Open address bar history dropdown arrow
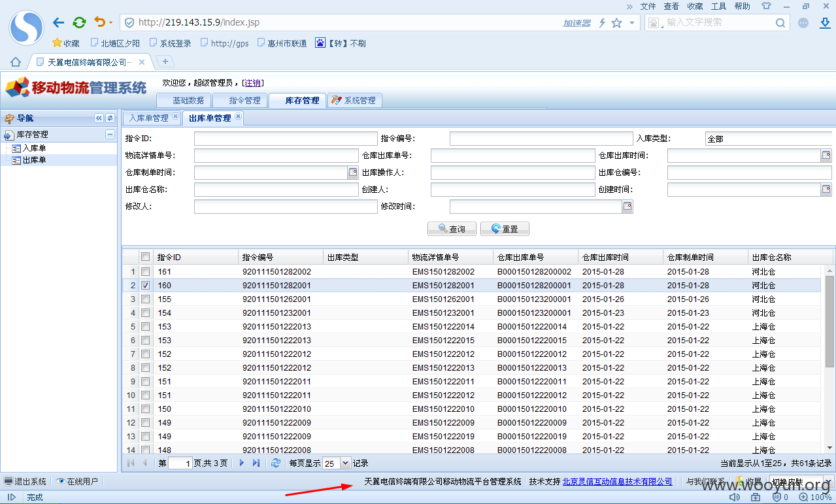Image resolution: width=836 pixels, height=504 pixels. coord(631,23)
